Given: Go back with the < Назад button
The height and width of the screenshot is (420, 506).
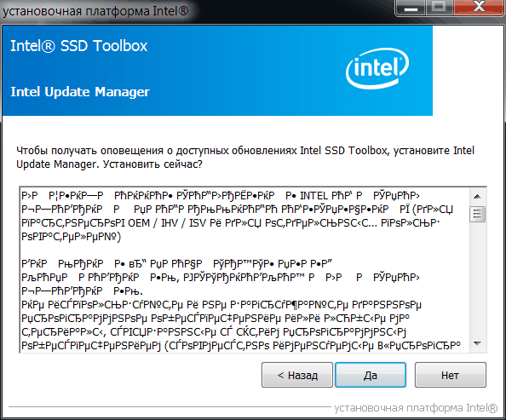Looking at the screenshot, I should pos(297,375).
